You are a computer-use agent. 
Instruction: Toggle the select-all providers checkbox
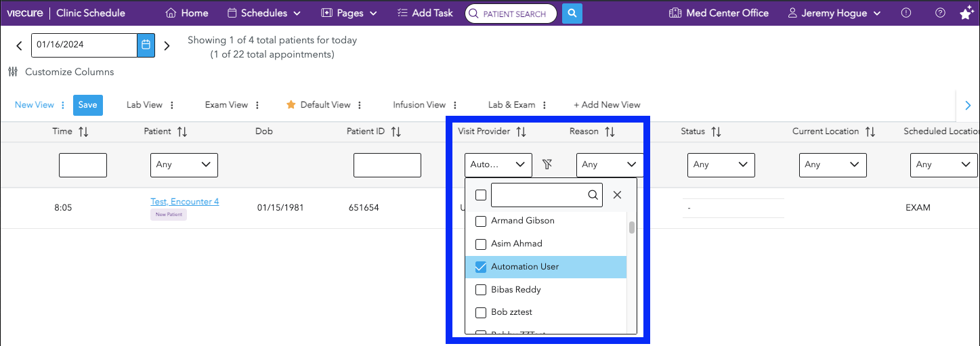pos(481,195)
